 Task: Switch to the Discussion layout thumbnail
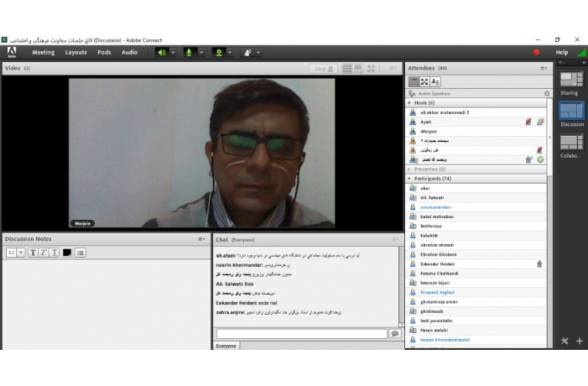[x=571, y=111]
